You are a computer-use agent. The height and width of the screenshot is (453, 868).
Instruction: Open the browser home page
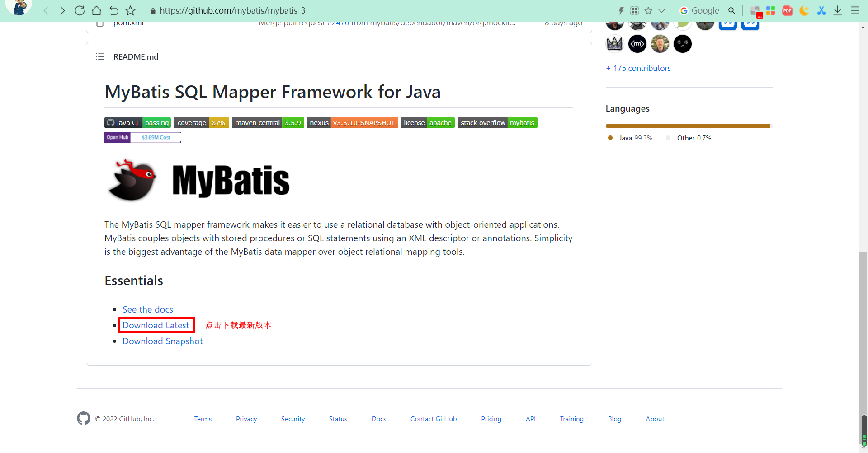point(96,10)
